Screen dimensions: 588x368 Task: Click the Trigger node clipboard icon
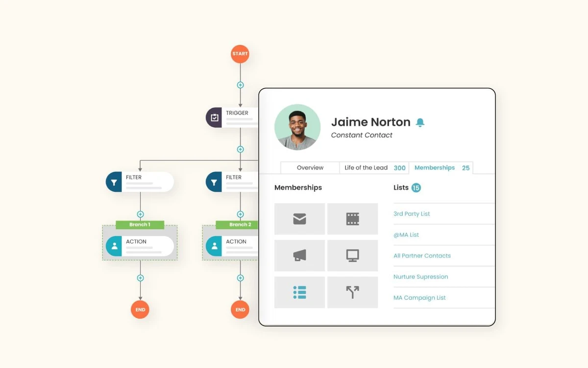[x=216, y=116]
